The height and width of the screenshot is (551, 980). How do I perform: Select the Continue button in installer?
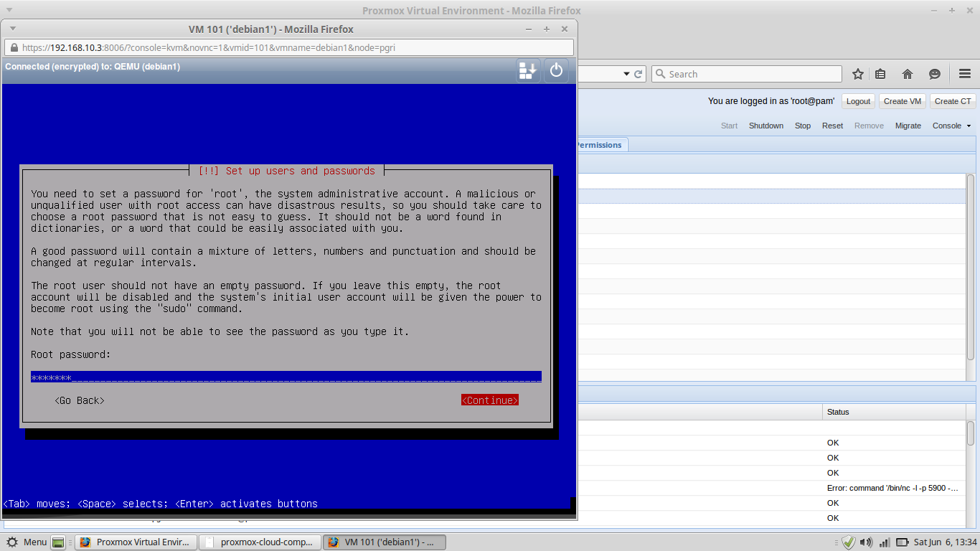[x=490, y=400]
